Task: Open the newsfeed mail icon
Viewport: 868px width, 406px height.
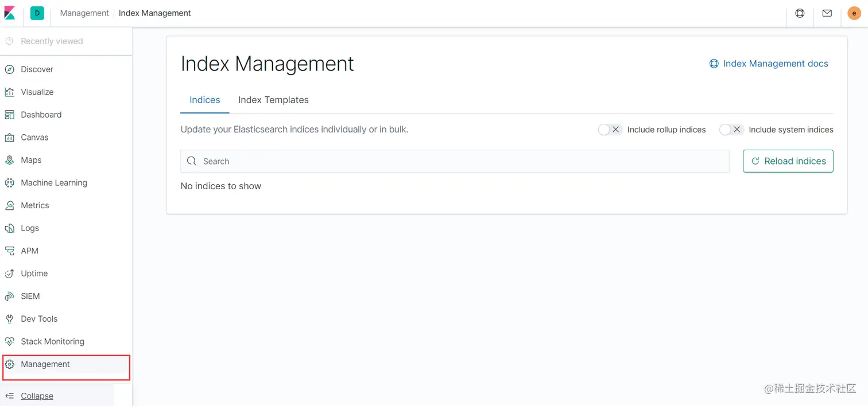Action: [x=827, y=13]
